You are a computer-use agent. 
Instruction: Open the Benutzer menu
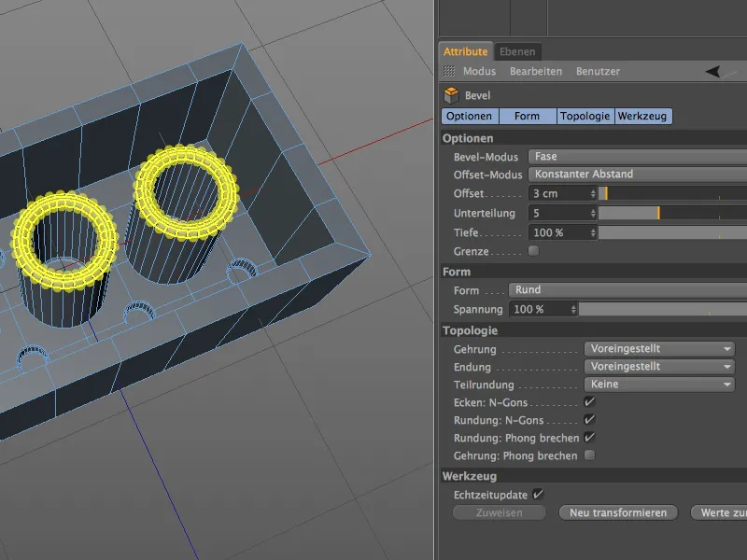point(601,71)
